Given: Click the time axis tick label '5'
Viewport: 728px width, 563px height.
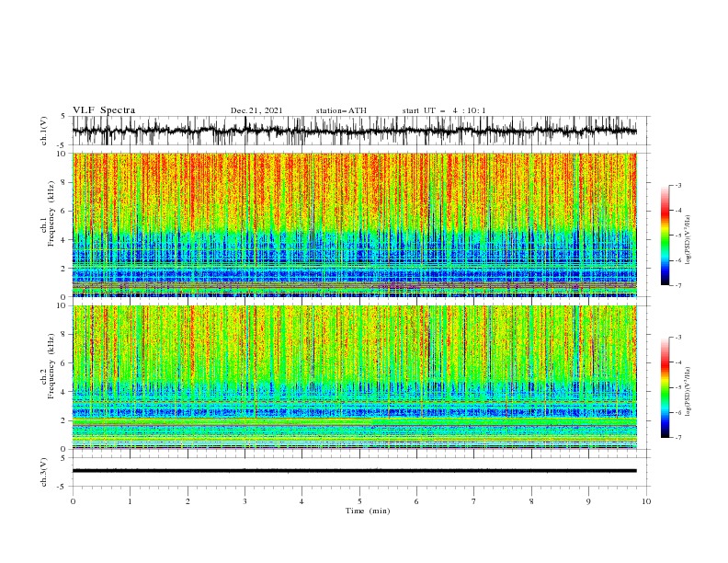Looking at the screenshot, I should (359, 501).
